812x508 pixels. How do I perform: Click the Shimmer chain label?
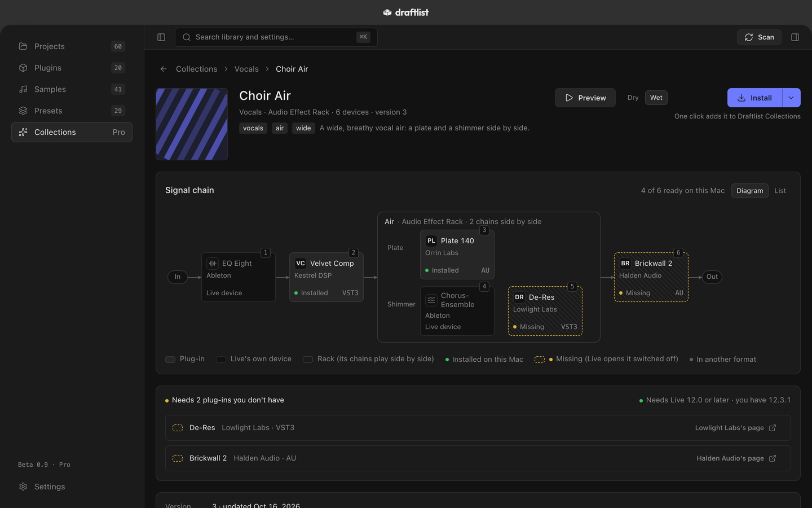tap(401, 304)
